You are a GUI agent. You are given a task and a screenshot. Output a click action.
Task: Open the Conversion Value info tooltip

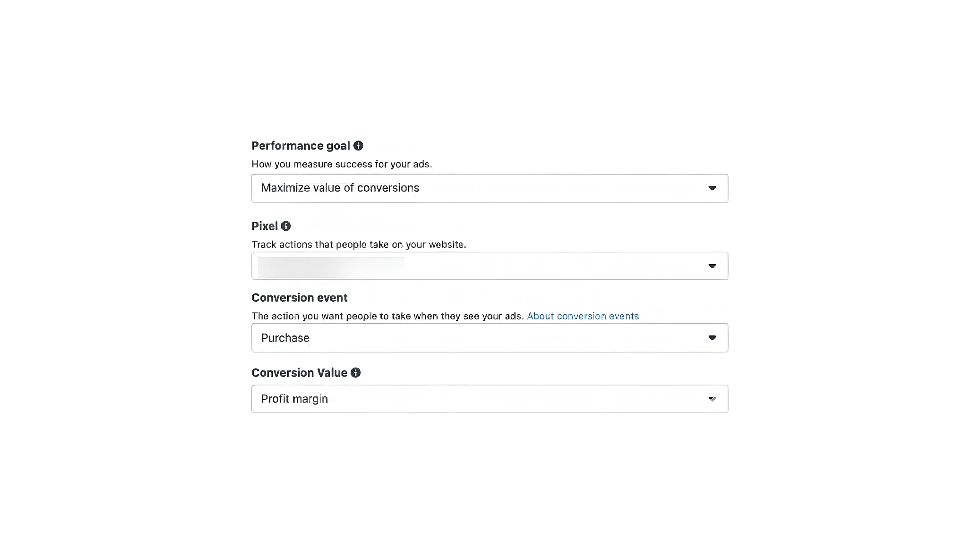pos(356,372)
